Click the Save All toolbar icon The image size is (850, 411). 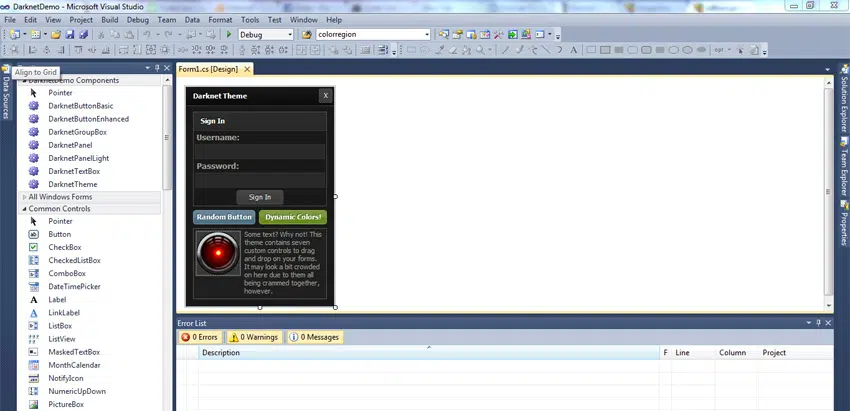coord(82,34)
